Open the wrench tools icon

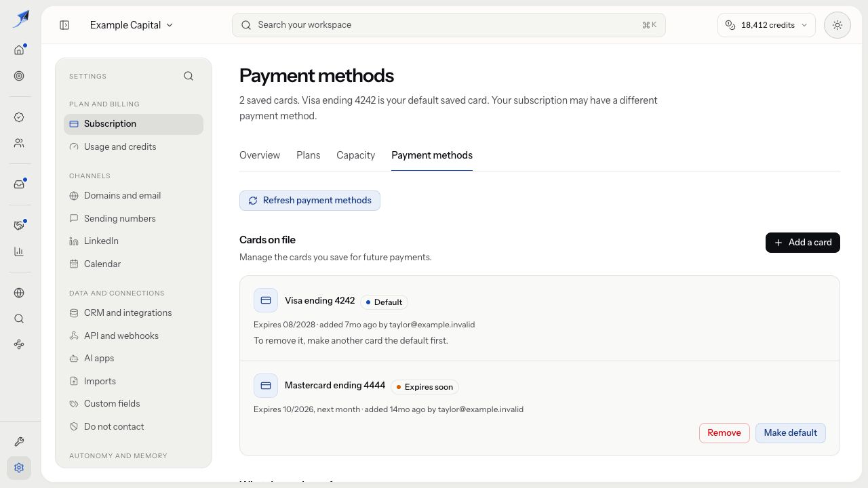click(x=19, y=442)
